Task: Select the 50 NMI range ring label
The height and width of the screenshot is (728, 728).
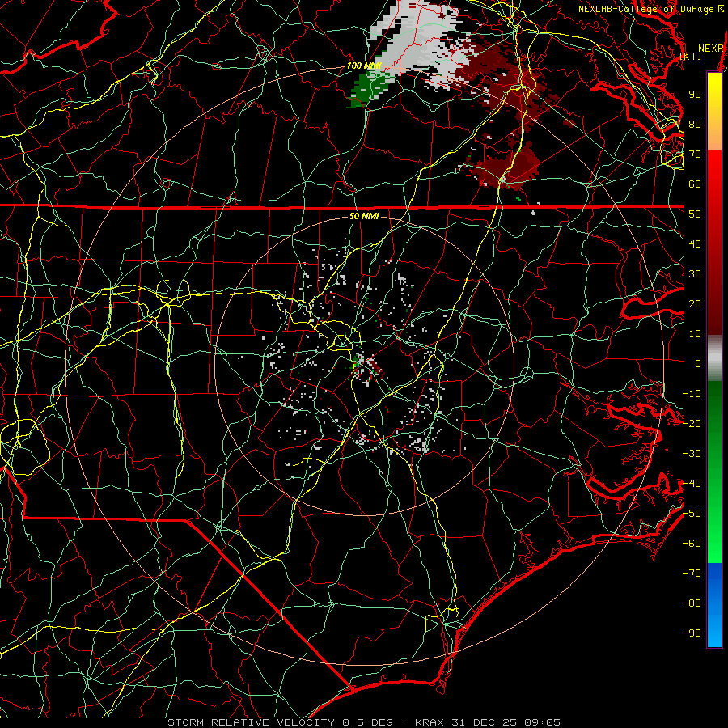Action: point(364,216)
